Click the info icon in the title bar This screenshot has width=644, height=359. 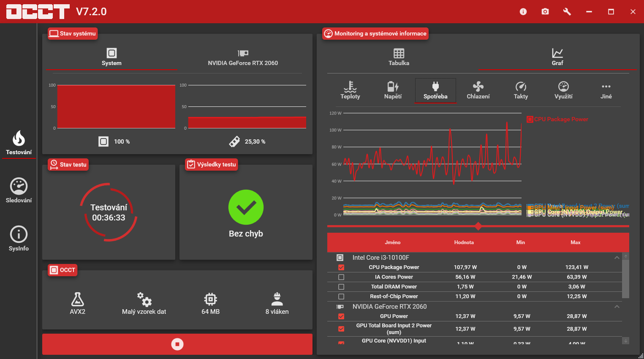point(523,11)
